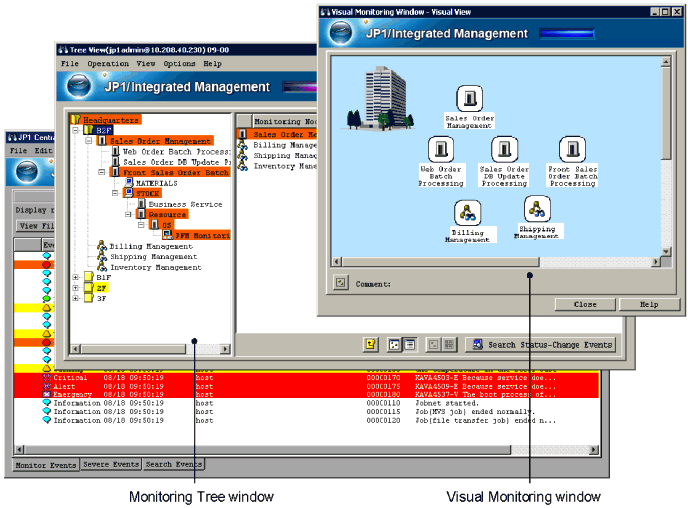The image size is (688, 508).
Task: Collapse the OS tree node
Action: click(141, 225)
